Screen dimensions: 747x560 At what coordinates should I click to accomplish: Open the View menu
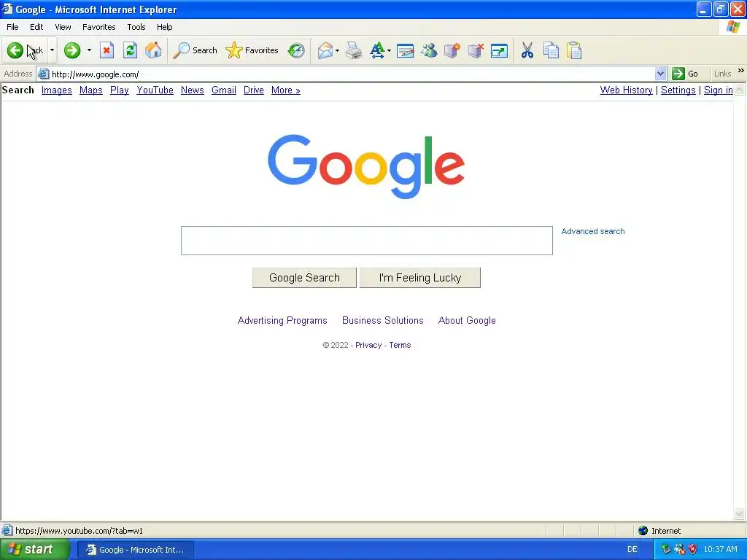click(x=63, y=27)
